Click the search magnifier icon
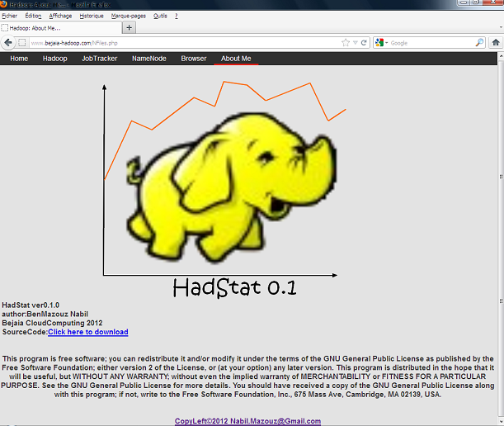This screenshot has width=504, height=426. pos(479,43)
